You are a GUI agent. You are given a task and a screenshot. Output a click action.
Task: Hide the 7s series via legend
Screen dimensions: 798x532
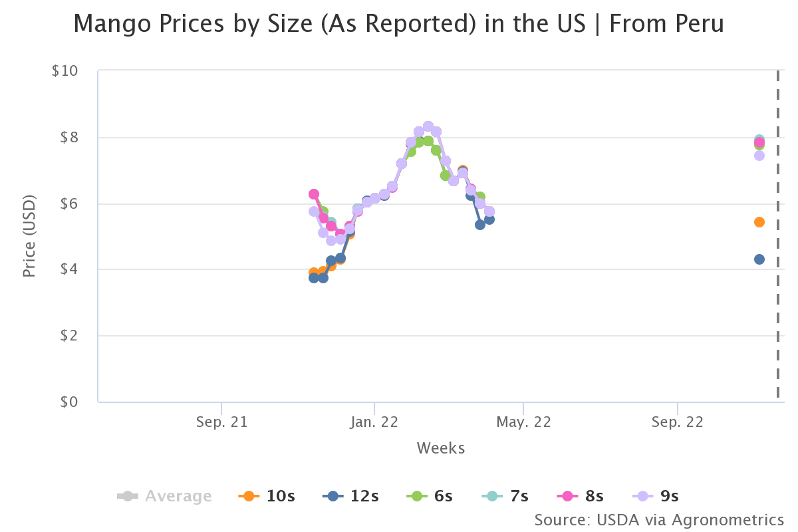[x=505, y=496]
